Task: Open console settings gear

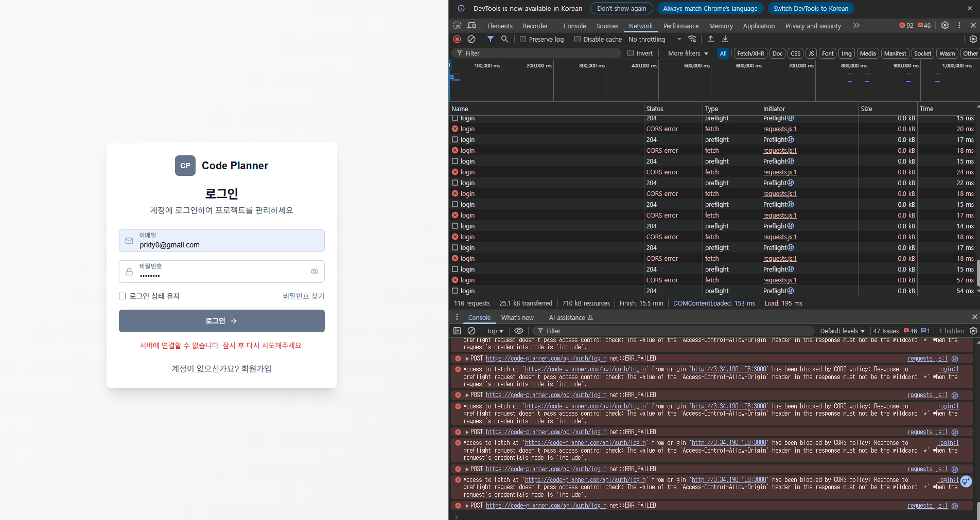Action: pyautogui.click(x=973, y=331)
